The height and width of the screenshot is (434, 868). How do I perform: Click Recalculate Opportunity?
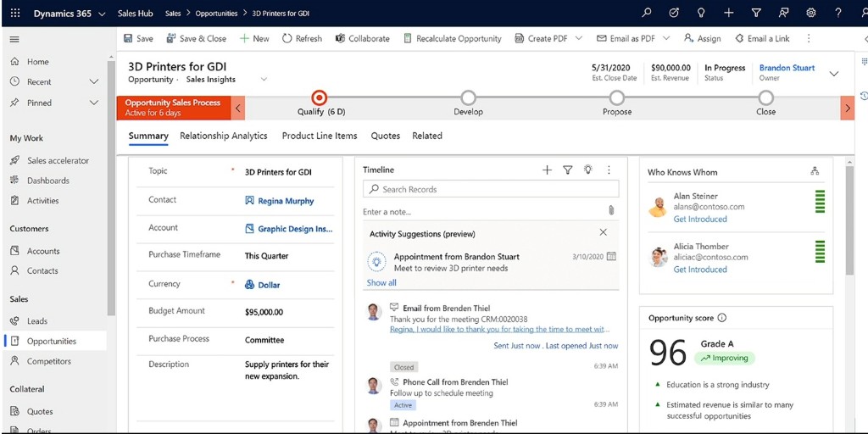(453, 39)
